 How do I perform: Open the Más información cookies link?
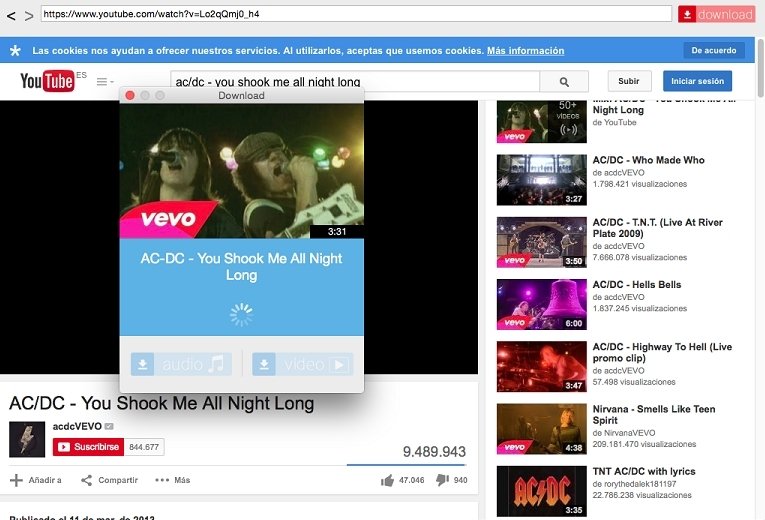coord(525,51)
